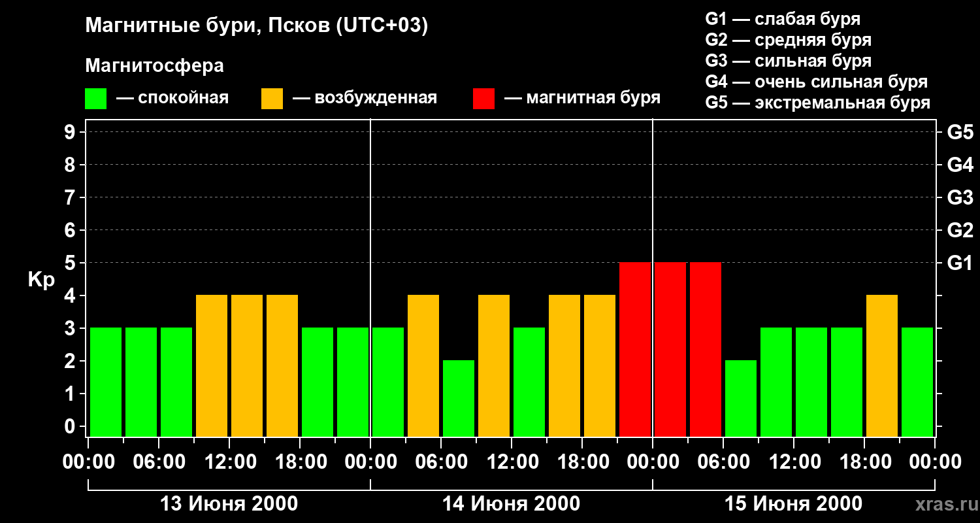Click the 14 Июня 09:00–12:00 orange bar

pos(494,365)
